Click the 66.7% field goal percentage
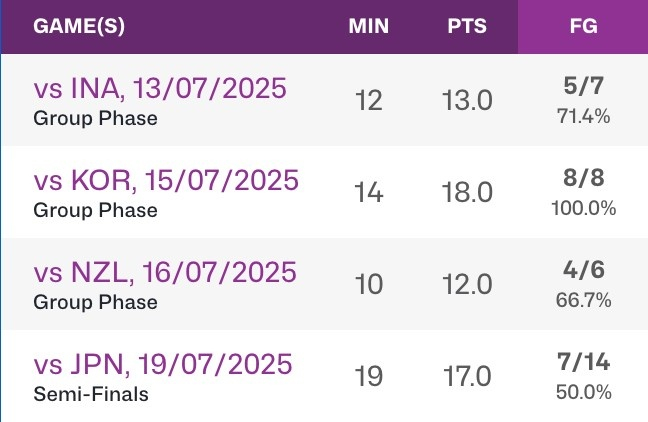This screenshot has width=648, height=422. point(583,301)
